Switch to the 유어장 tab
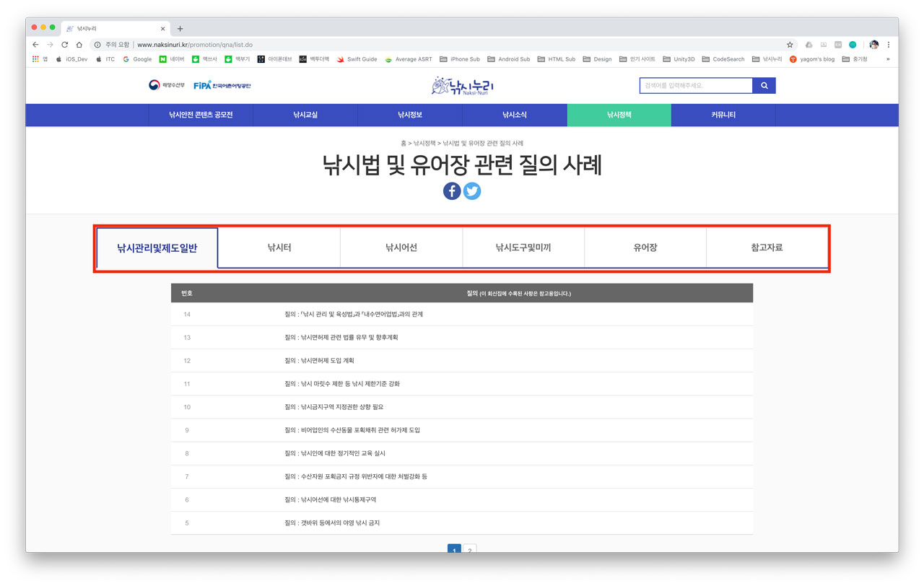The width and height of the screenshot is (924, 586). pyautogui.click(x=645, y=248)
